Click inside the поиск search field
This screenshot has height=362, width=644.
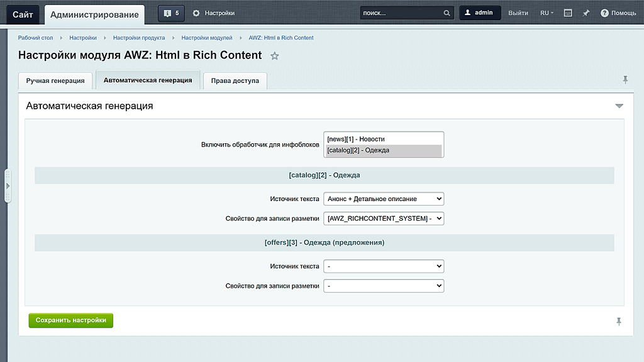point(396,13)
